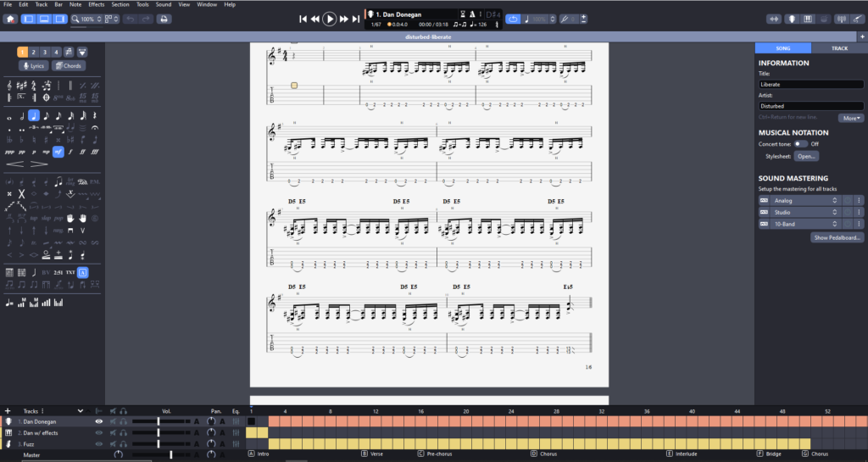Open the Studio mastering dropdown

click(806, 212)
